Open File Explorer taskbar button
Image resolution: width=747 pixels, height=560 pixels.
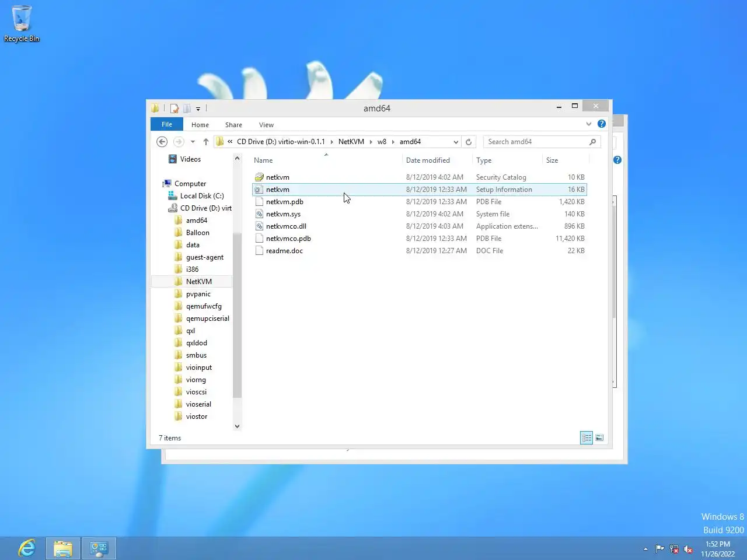coord(63,548)
